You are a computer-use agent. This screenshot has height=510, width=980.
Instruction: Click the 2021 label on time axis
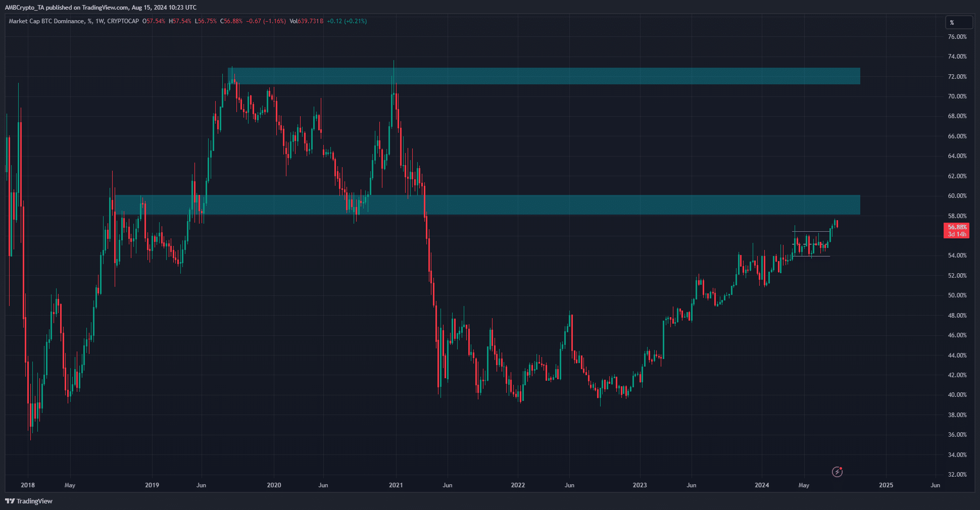(x=396, y=485)
